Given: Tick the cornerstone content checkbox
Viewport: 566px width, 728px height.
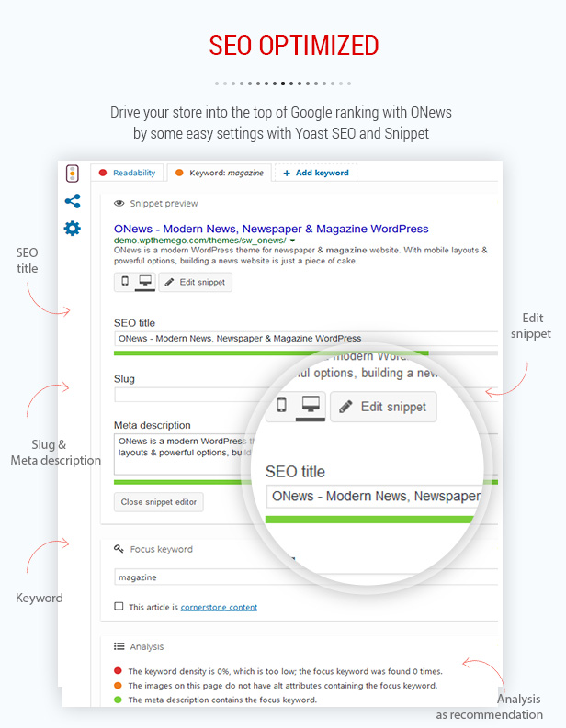Looking at the screenshot, I should 119,607.
